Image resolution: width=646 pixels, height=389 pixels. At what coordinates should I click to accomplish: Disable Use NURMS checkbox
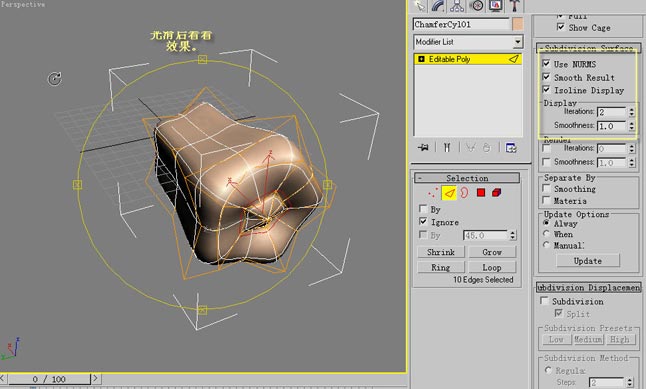click(x=546, y=63)
